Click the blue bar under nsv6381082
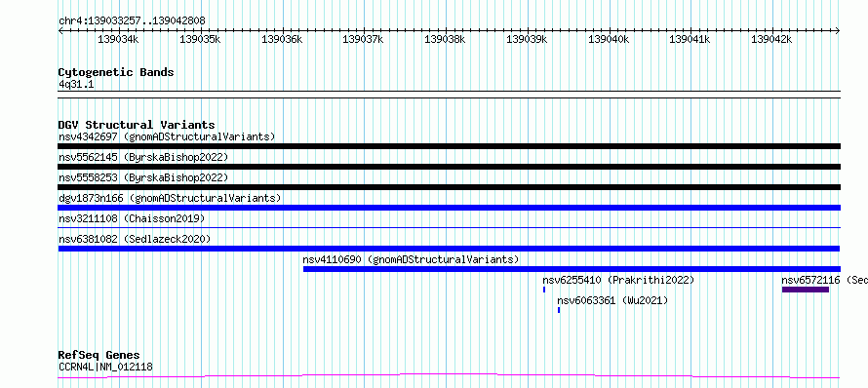 450,249
